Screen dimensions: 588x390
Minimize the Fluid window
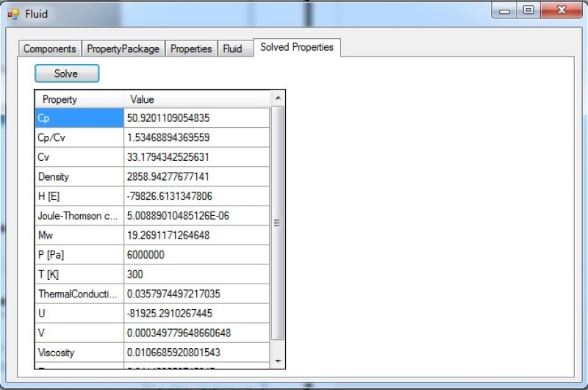(x=506, y=11)
